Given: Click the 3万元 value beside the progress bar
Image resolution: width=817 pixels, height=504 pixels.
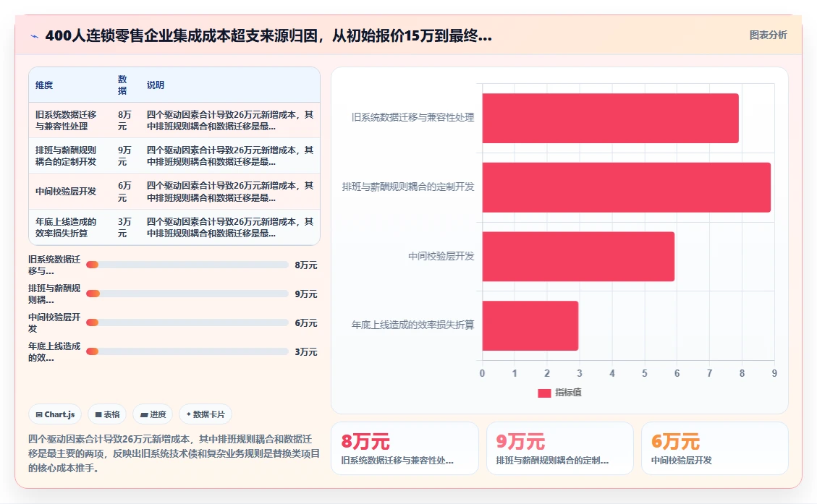Looking at the screenshot, I should 306,352.
